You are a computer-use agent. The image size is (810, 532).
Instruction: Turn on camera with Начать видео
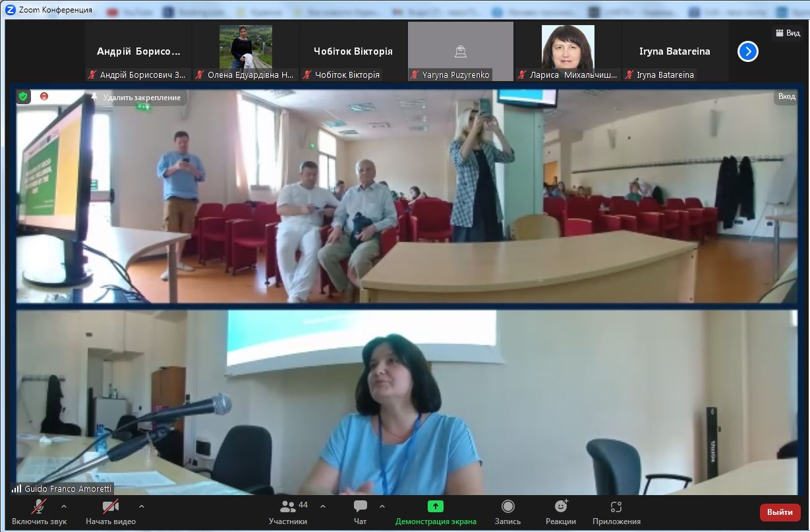[x=110, y=506]
